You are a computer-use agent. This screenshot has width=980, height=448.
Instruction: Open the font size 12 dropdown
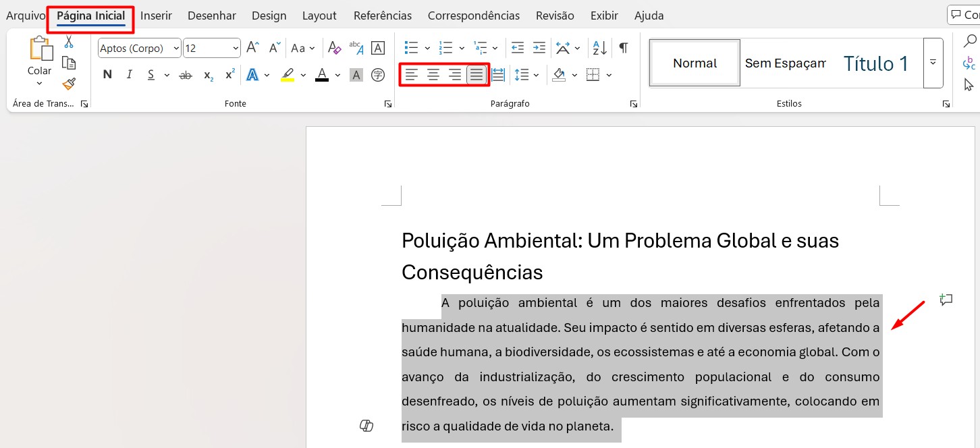pos(236,48)
